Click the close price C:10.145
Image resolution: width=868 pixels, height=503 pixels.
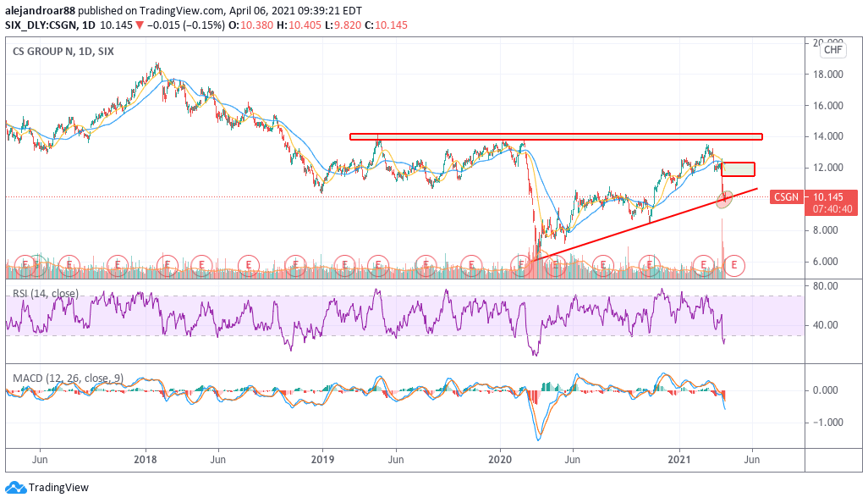click(386, 25)
